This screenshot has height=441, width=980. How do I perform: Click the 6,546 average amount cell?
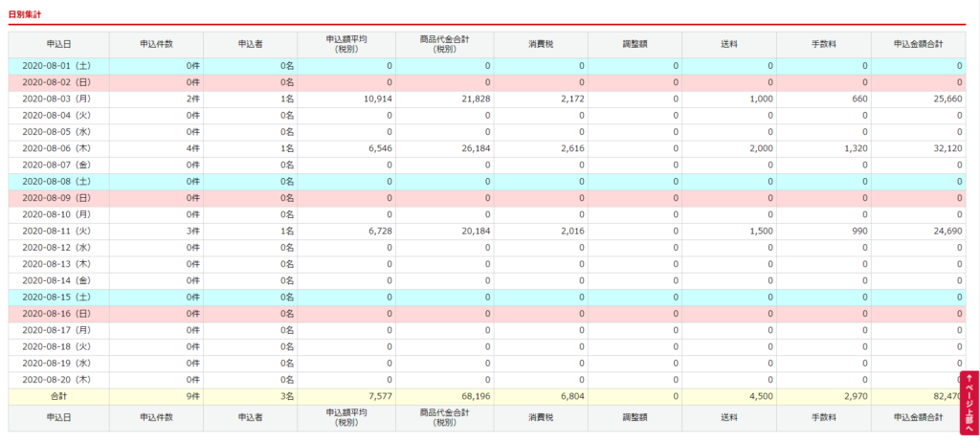346,148
